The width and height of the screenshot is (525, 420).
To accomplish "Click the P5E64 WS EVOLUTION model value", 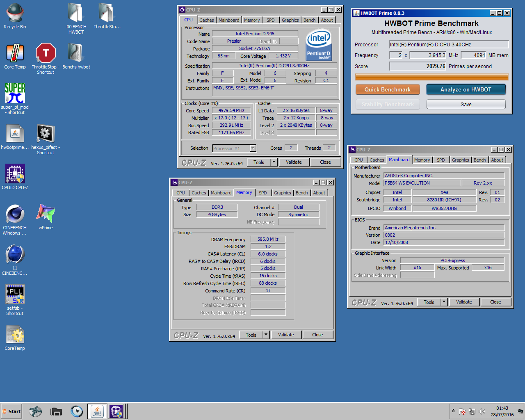I will [422, 183].
